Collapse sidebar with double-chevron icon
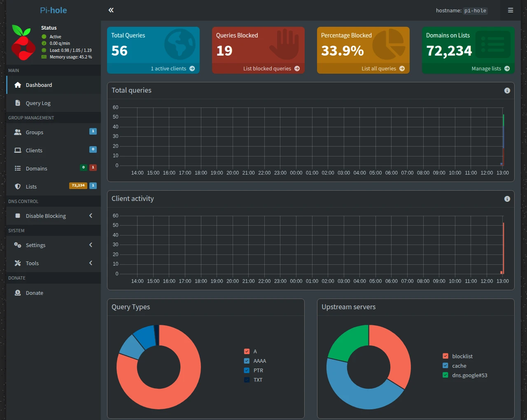 (111, 10)
